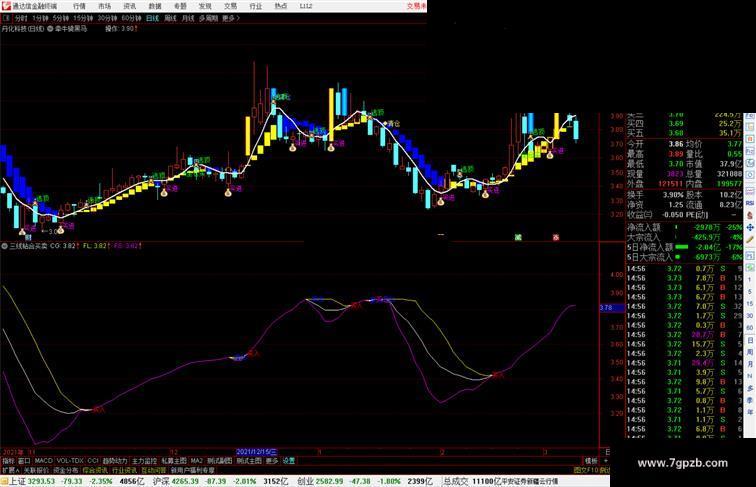Select the 测试副图 indicator tab
This screenshot has height=487, width=756.
[219, 461]
